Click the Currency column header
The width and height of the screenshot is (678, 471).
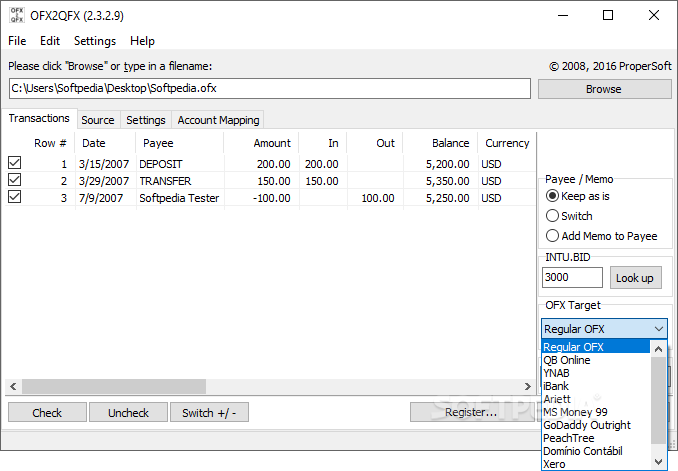click(x=507, y=143)
